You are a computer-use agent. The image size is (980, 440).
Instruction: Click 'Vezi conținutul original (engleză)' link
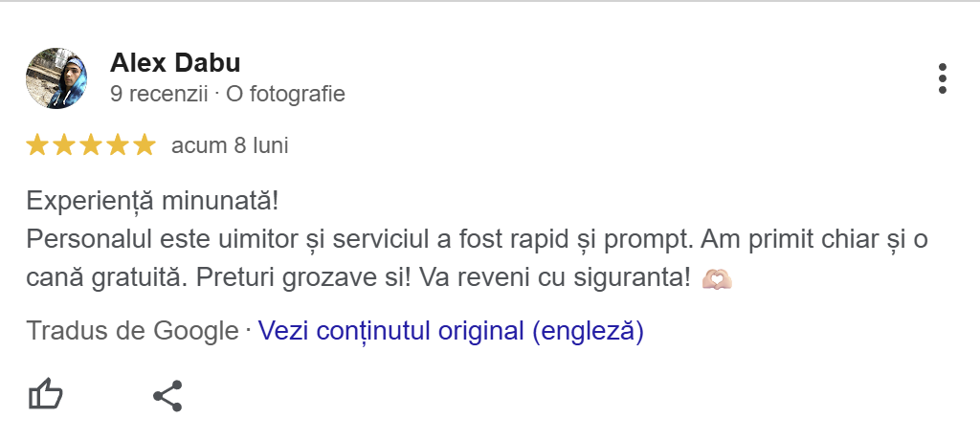pos(451,332)
